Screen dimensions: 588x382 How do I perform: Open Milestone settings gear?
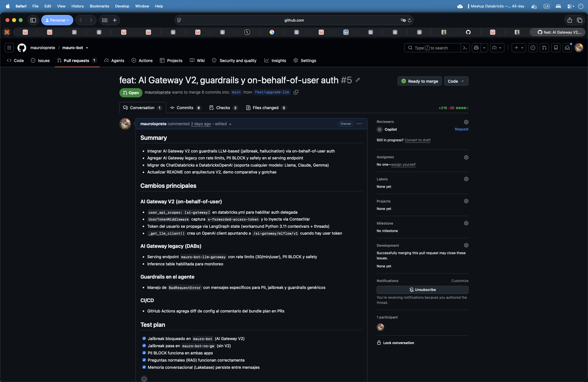[x=466, y=223]
